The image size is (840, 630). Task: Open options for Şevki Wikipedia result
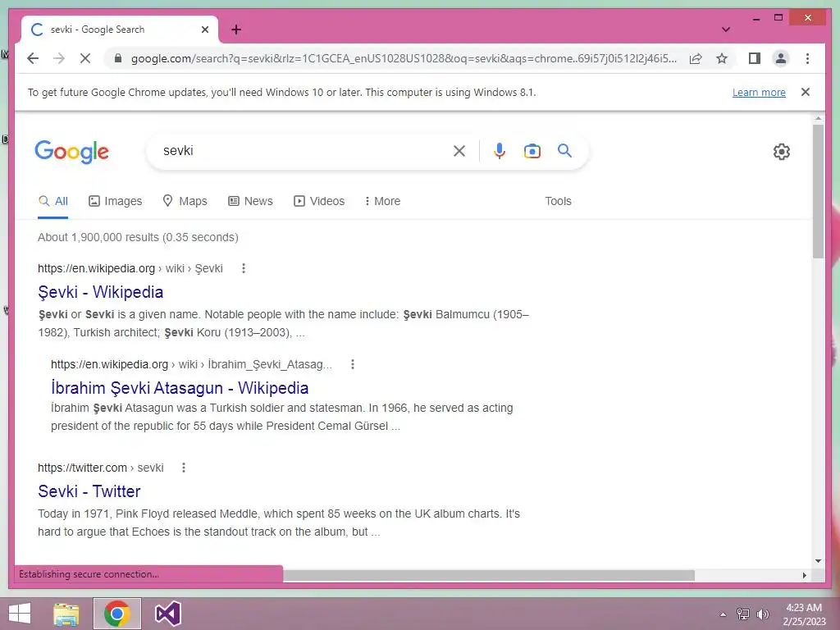(x=243, y=268)
